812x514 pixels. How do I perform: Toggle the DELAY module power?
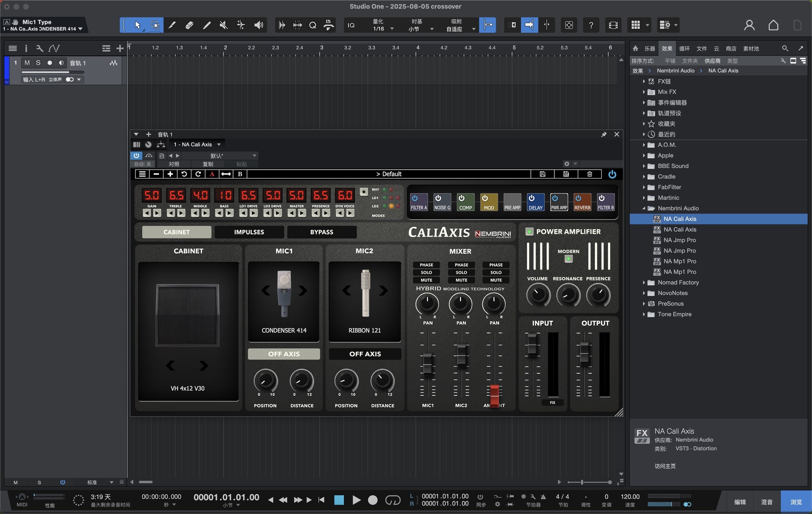tap(532, 198)
